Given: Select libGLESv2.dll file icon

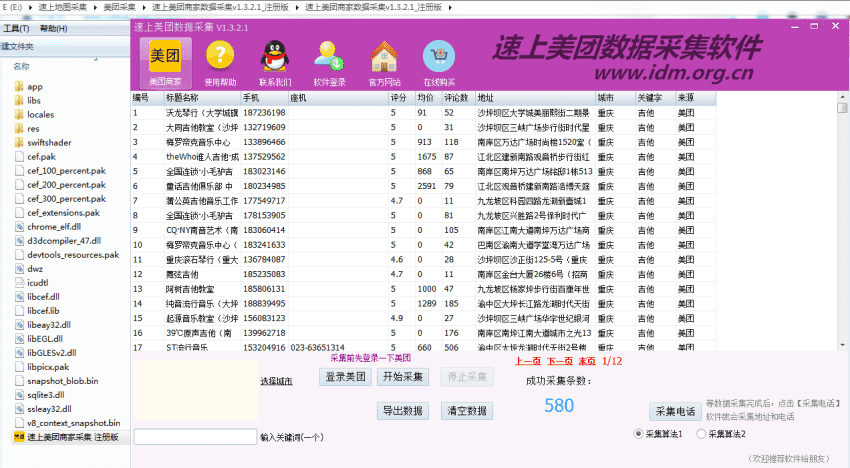Looking at the screenshot, I should [19, 353].
